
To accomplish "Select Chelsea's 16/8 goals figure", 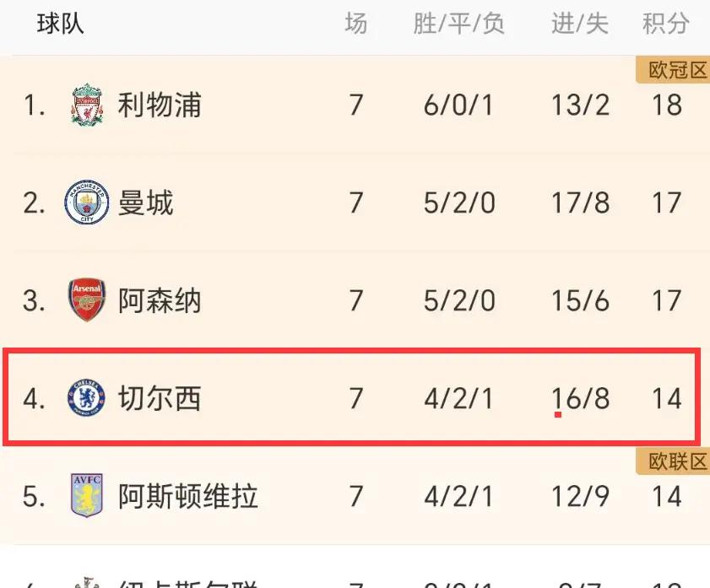I will [x=580, y=398].
